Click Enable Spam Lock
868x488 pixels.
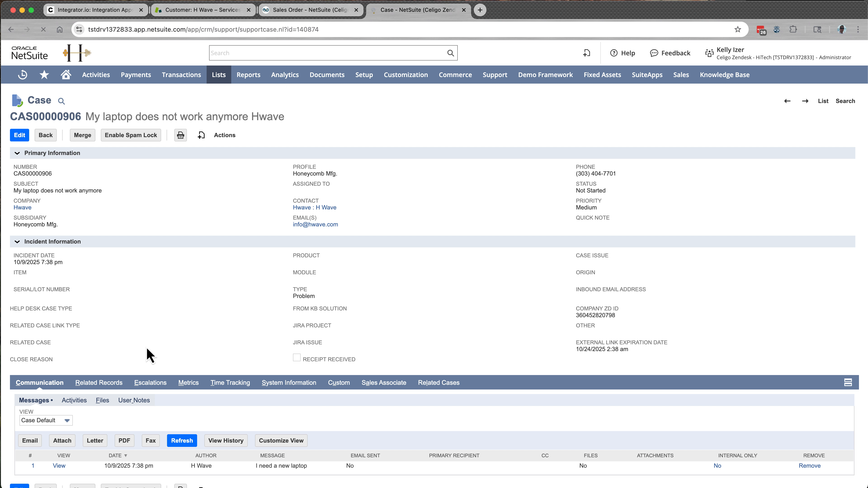[131, 135]
